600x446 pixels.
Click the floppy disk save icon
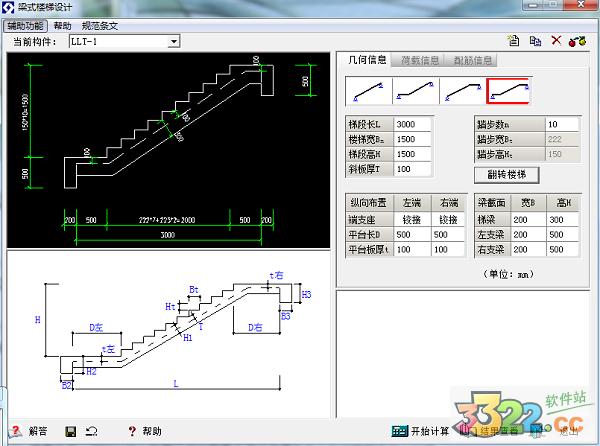(x=71, y=432)
